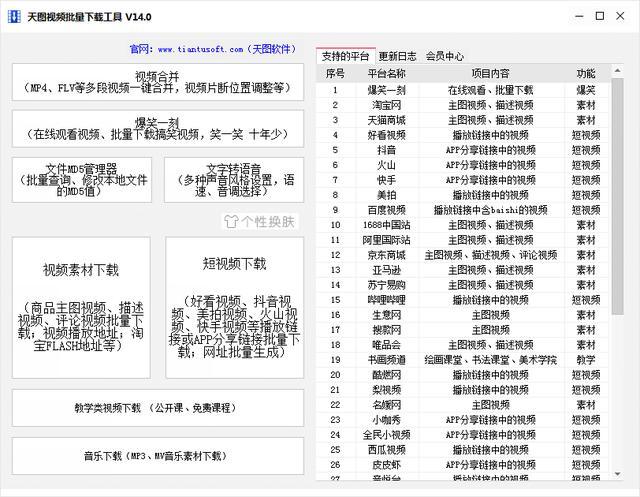
Task: Select the 皮皮虾 platform row
Action: click(462, 465)
